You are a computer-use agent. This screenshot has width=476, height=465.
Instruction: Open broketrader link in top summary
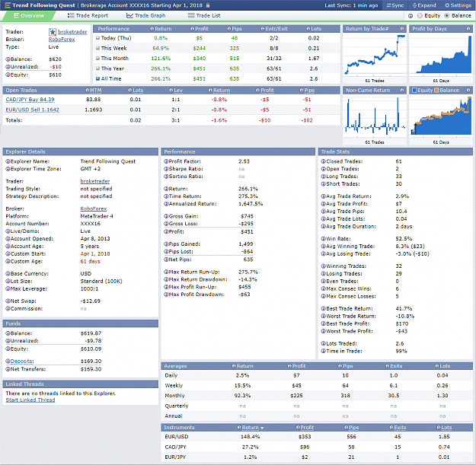click(x=72, y=32)
